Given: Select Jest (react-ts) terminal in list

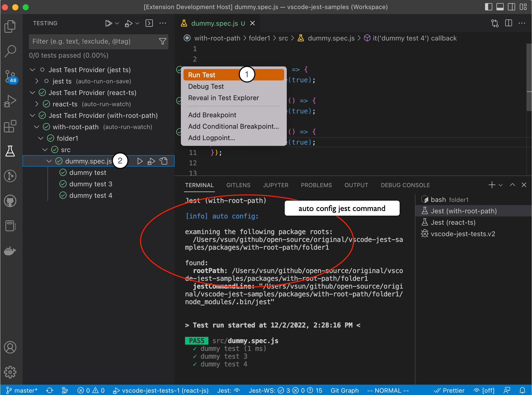Looking at the screenshot, I should [453, 222].
